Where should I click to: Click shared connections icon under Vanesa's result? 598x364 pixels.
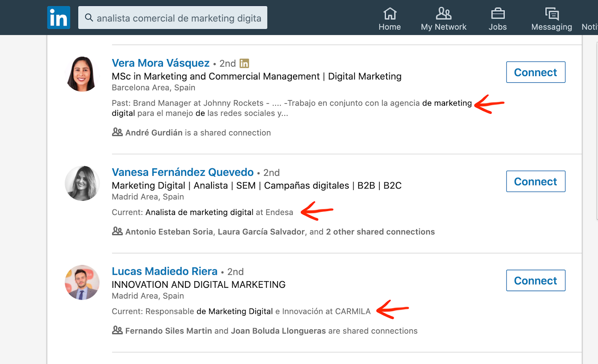pyautogui.click(x=117, y=231)
